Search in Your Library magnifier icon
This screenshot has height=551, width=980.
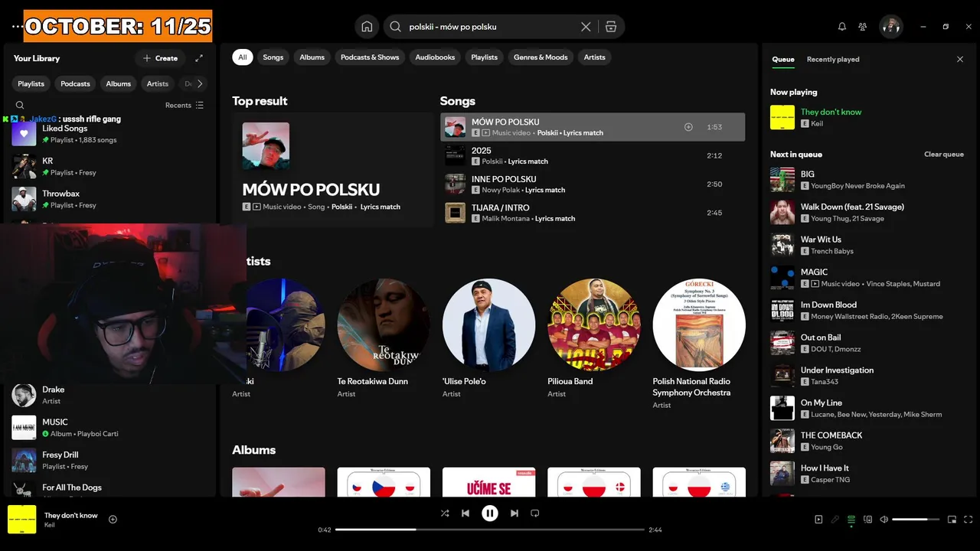20,106
